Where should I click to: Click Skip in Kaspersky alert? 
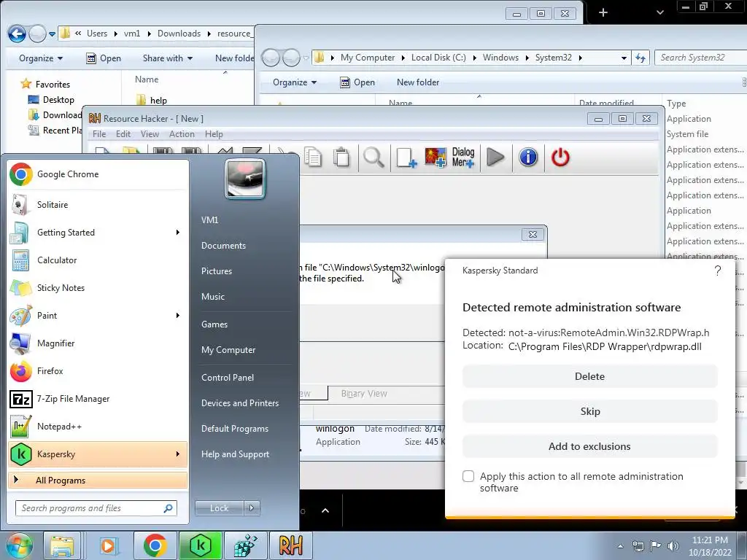(589, 411)
